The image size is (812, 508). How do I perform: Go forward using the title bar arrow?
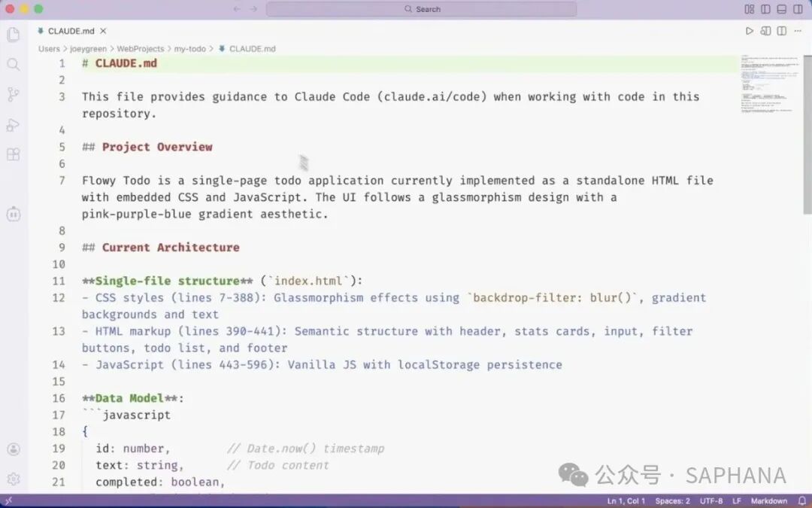click(253, 9)
